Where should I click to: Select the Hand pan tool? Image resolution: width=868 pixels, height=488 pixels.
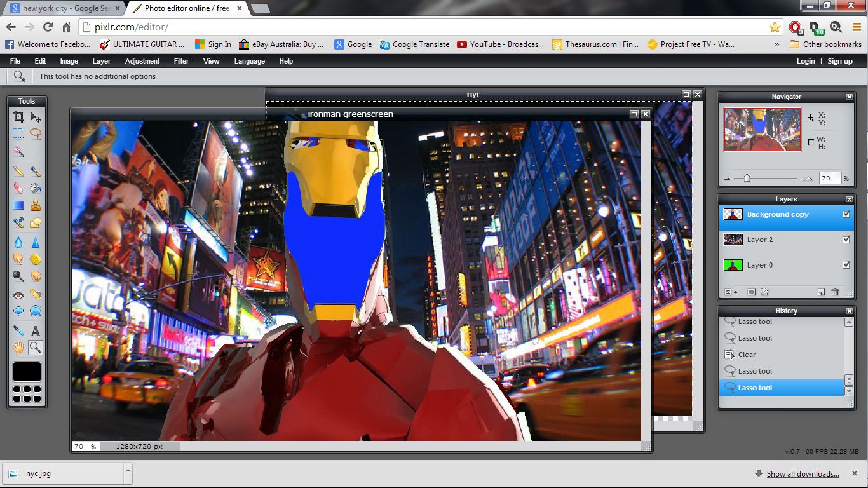pos(18,348)
